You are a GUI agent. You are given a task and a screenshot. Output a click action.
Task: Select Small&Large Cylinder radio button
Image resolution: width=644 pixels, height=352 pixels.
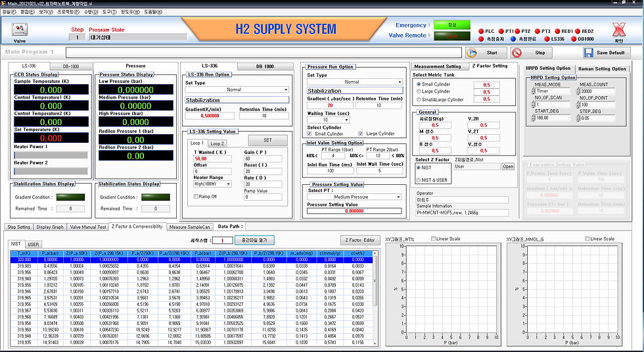(x=419, y=99)
